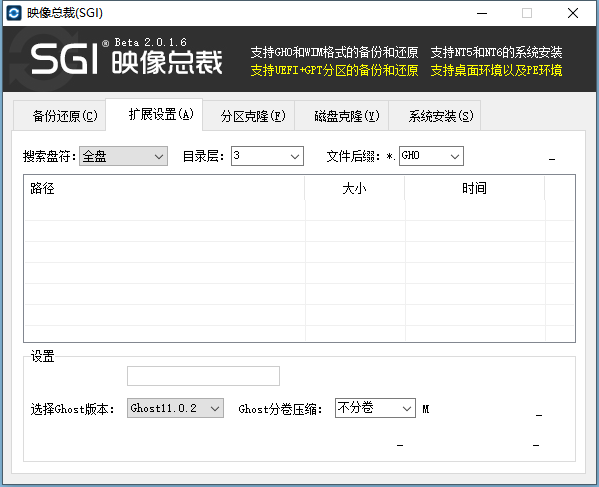Click the empty text field in 设置 group

click(203, 376)
